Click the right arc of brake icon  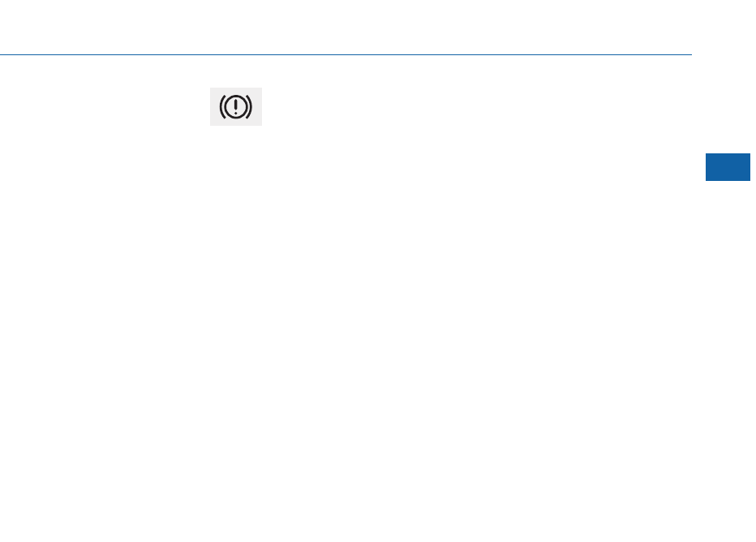tap(249, 107)
